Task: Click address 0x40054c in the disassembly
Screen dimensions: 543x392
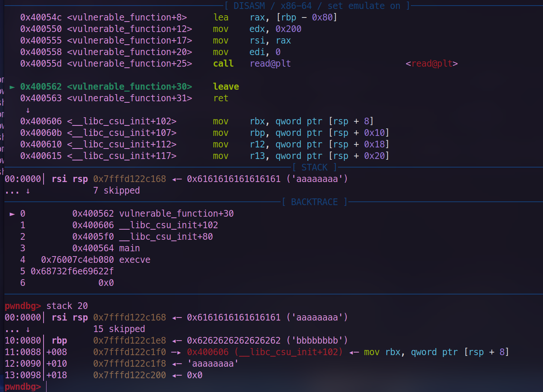Action: point(41,17)
